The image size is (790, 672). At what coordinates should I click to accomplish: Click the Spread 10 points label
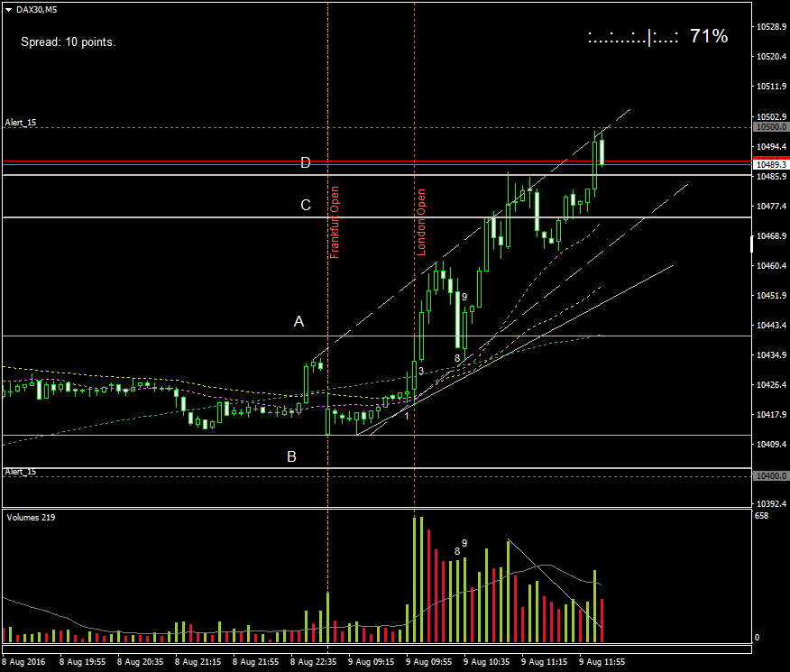(x=68, y=41)
